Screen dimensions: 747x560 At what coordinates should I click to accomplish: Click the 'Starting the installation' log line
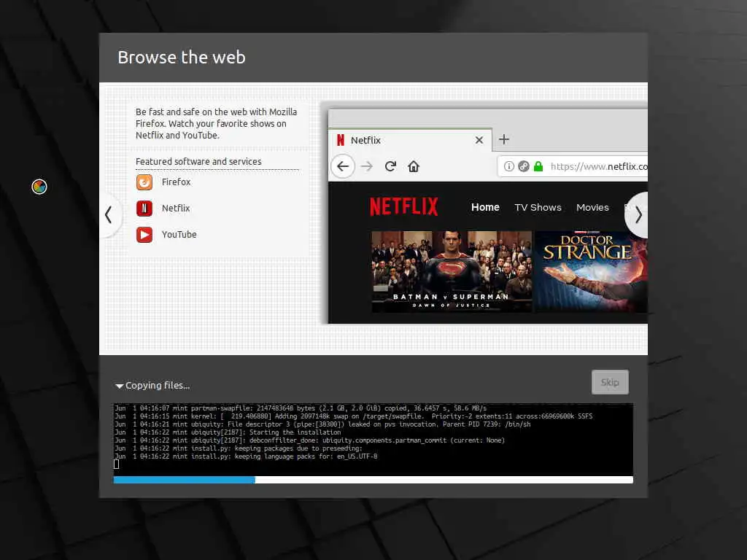228,432
